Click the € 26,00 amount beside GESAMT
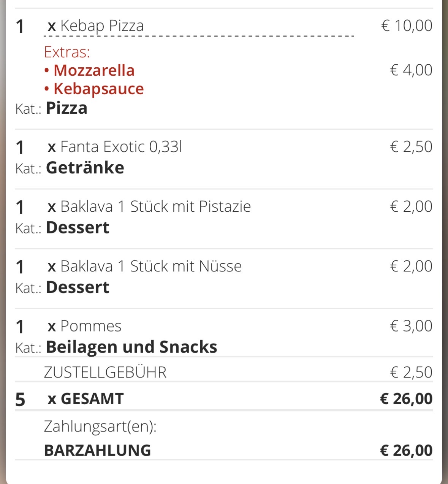Viewport: 448px width, 484px height. point(406,399)
